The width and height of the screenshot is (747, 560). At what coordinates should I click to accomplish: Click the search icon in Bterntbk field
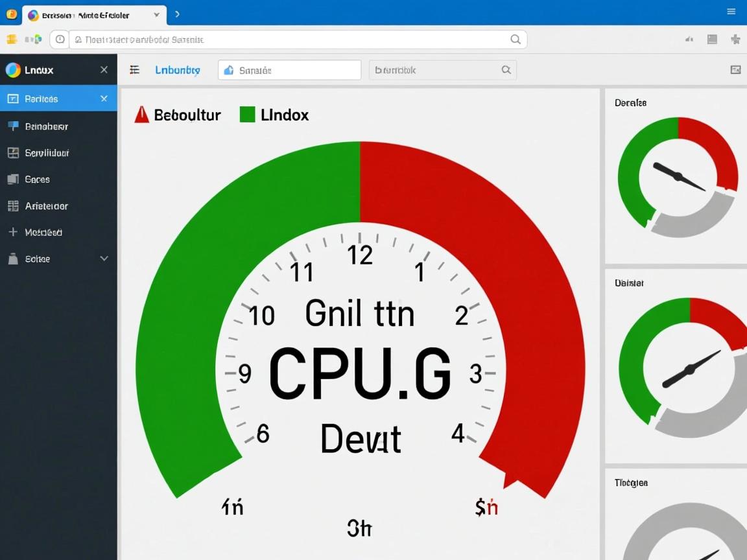pos(506,70)
